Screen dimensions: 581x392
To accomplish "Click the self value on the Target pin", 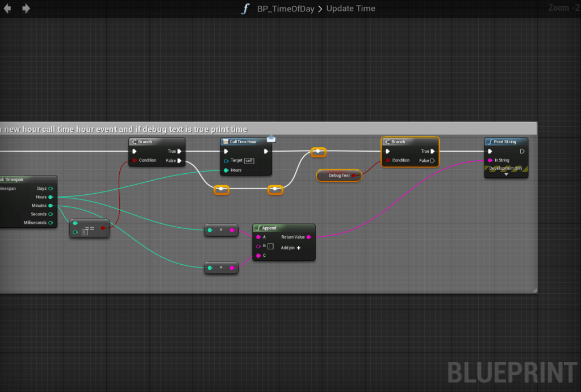I will point(249,161).
